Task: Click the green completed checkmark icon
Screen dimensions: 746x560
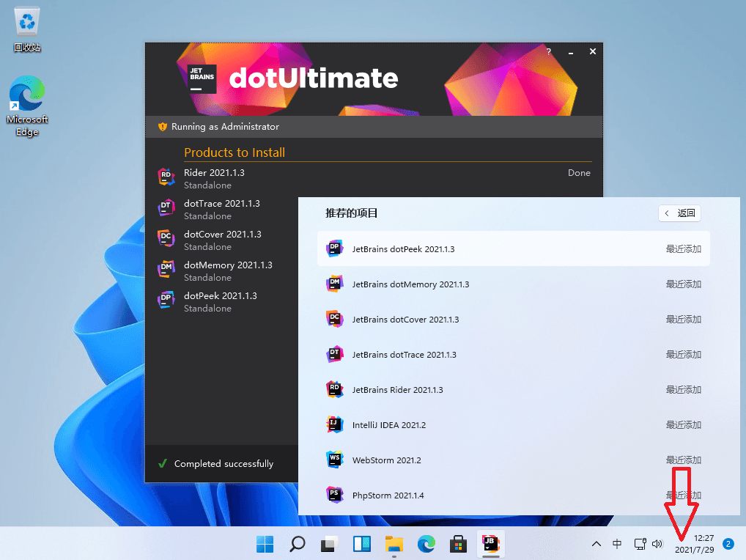Action: (162, 463)
